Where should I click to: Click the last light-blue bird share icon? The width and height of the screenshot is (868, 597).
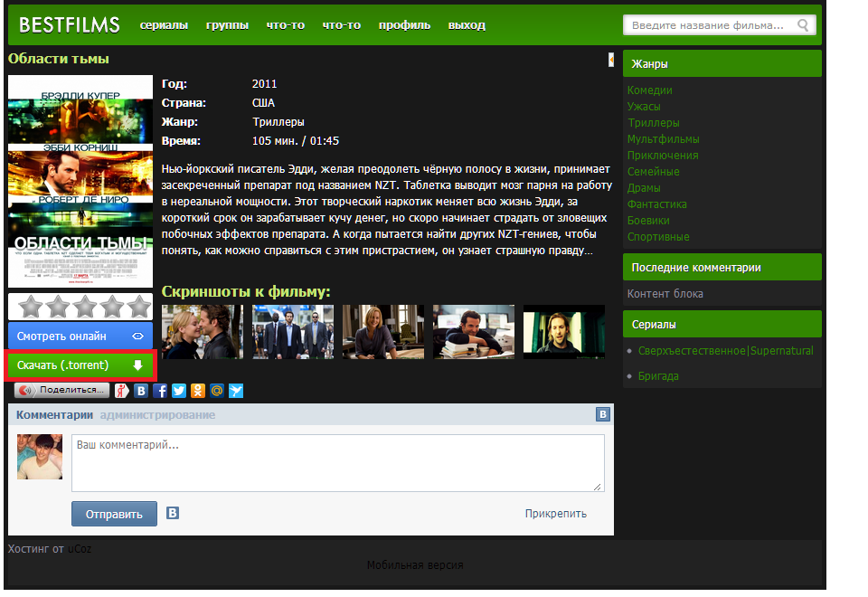236,391
